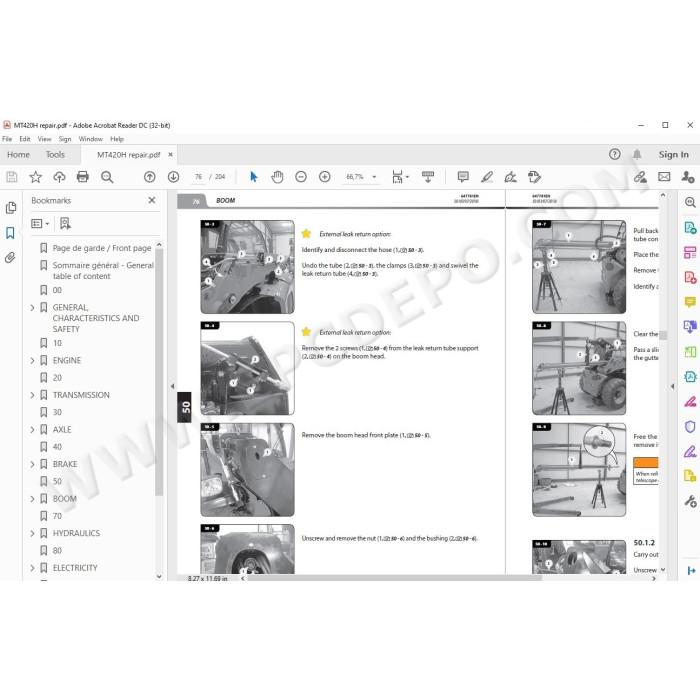
Task: Open the View menu
Action: pos(44,139)
